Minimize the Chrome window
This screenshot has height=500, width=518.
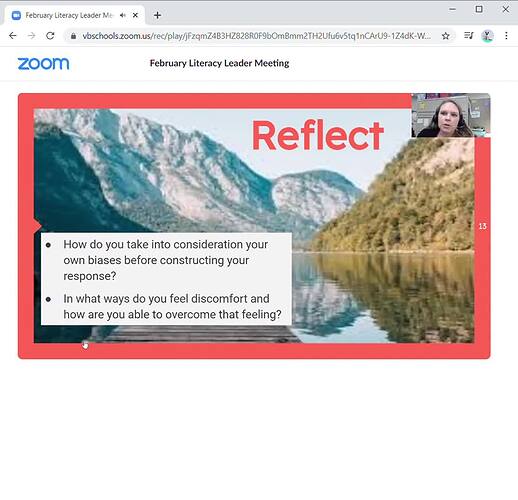(452, 9)
